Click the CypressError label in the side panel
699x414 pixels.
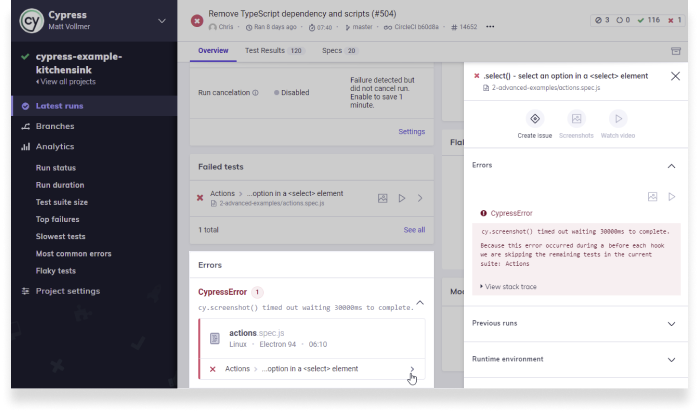click(x=511, y=213)
